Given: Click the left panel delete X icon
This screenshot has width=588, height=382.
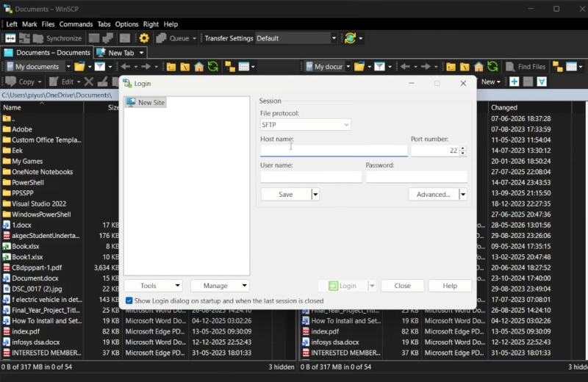Looking at the screenshot, I should (89, 82).
